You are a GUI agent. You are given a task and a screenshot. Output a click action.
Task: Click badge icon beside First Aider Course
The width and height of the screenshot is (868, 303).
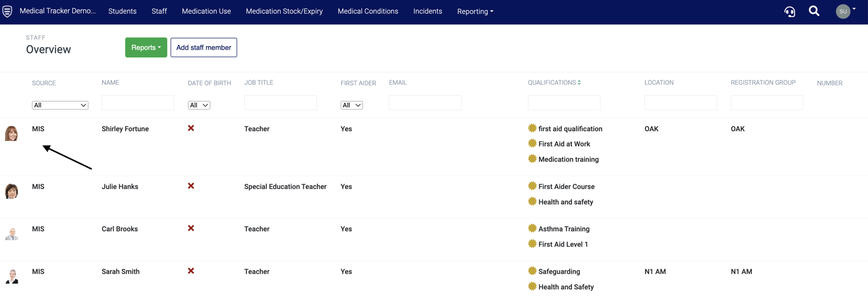tap(532, 186)
